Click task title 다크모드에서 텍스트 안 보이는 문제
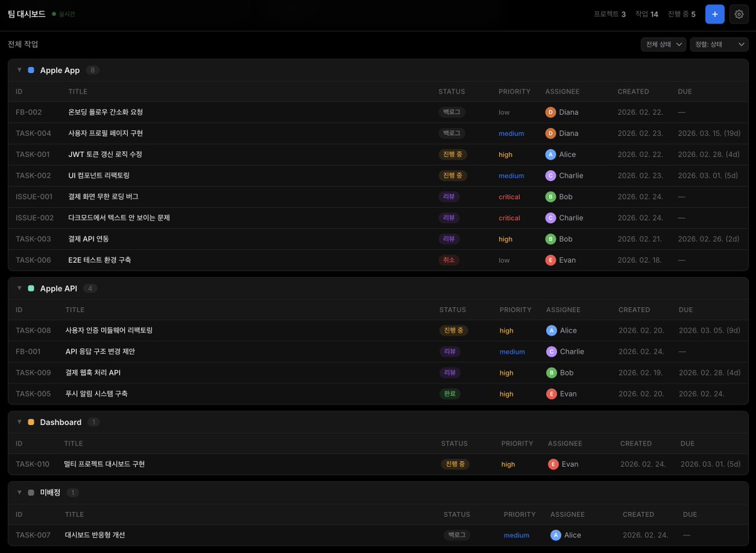This screenshot has width=756, height=553. (x=119, y=218)
